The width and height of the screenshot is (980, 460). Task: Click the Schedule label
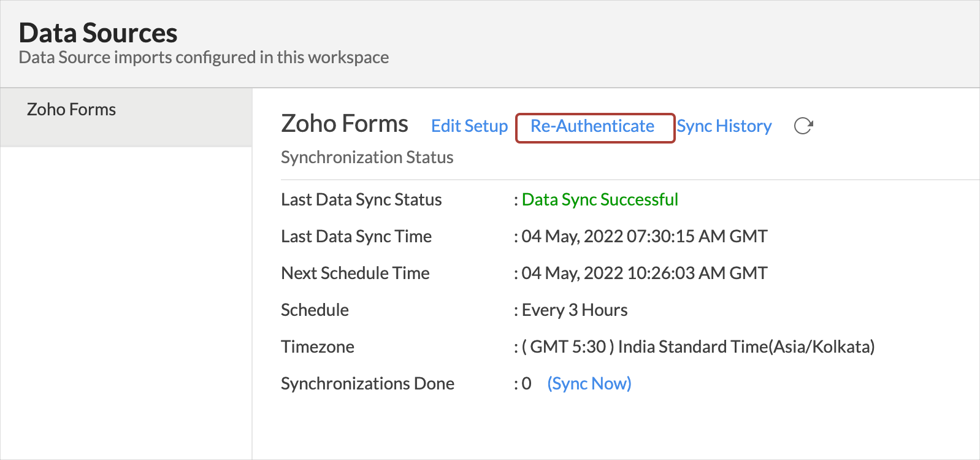coord(315,310)
